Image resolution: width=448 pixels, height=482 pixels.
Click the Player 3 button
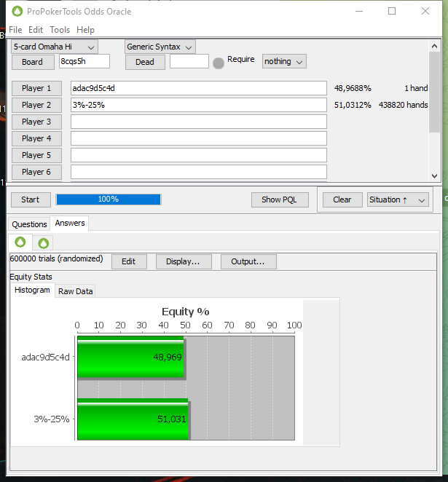coord(36,122)
